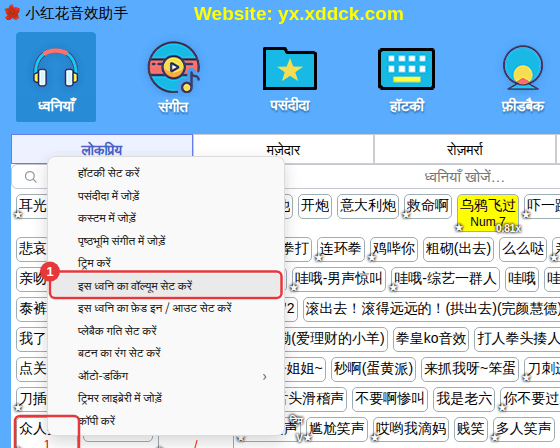The height and width of the screenshot is (448, 560).
Task: Open the संगीत music disc section
Action: pyautogui.click(x=174, y=77)
